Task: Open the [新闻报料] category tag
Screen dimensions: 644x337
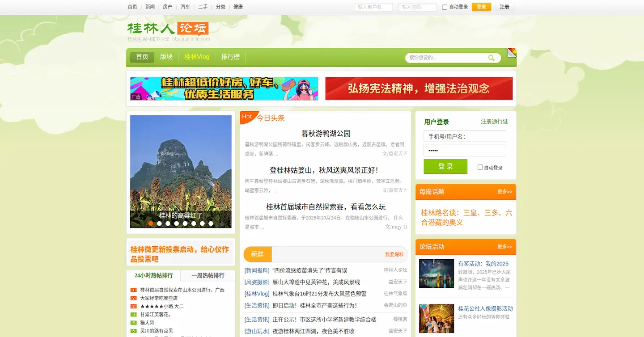Action: (257, 270)
